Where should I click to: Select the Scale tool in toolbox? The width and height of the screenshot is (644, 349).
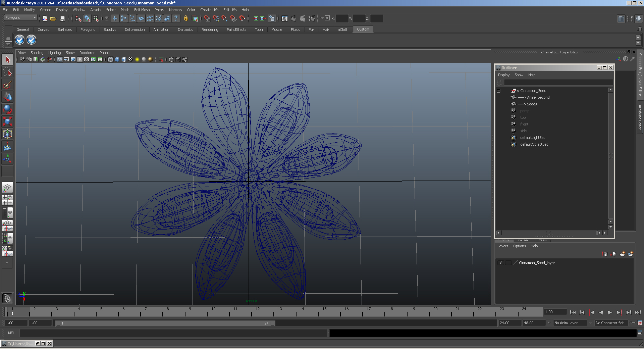tap(7, 121)
